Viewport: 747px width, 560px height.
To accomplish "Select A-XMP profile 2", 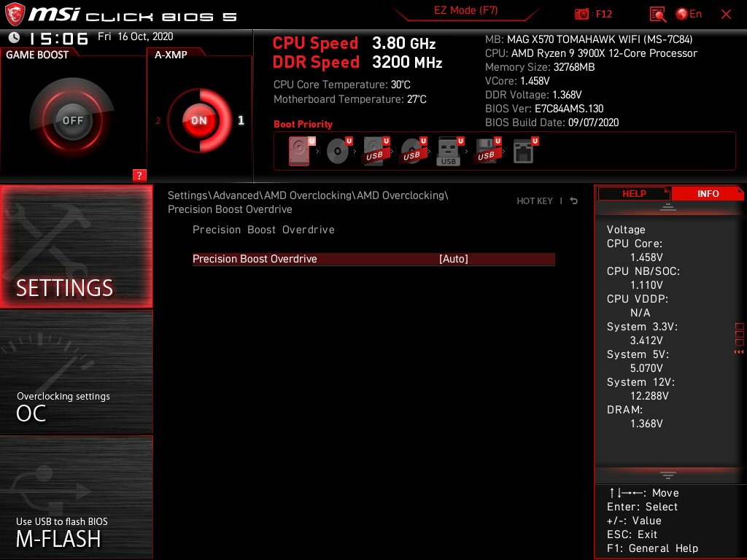I will [158, 120].
